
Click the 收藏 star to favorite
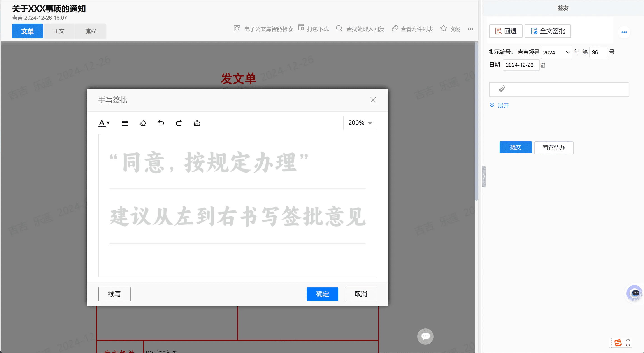pos(450,29)
